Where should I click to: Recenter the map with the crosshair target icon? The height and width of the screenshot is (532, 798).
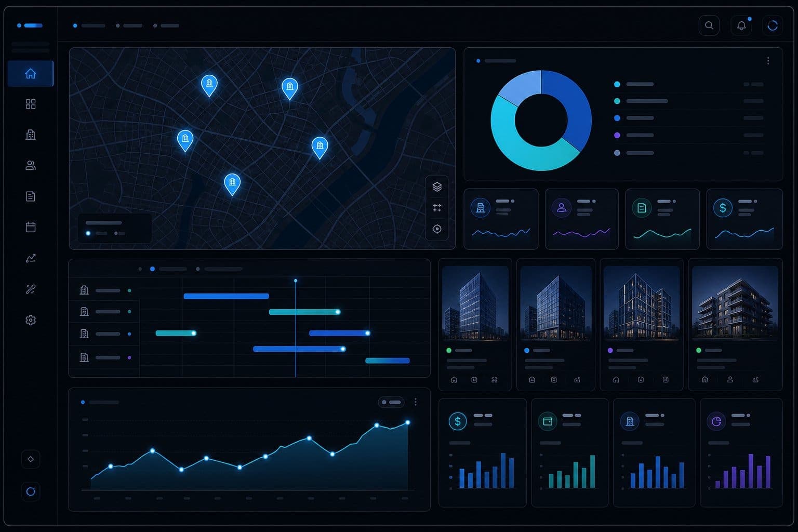pos(437,229)
